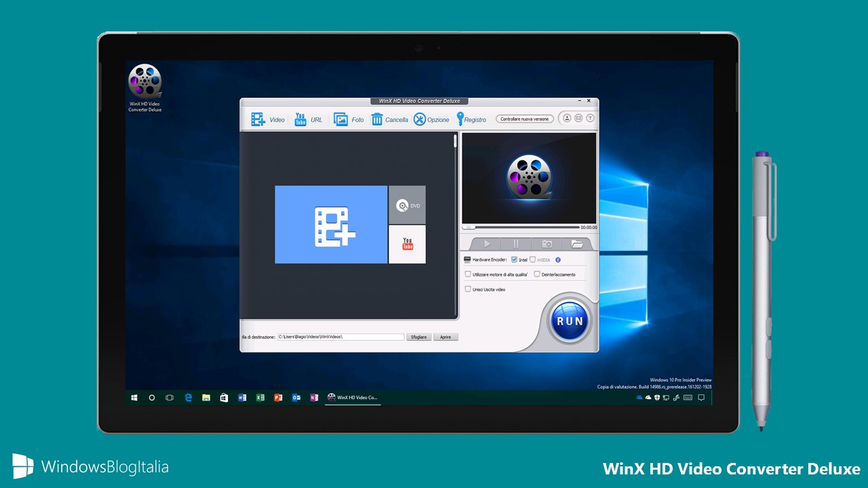868x488 pixels.
Task: Launch Word from the taskbar
Action: tap(242, 398)
